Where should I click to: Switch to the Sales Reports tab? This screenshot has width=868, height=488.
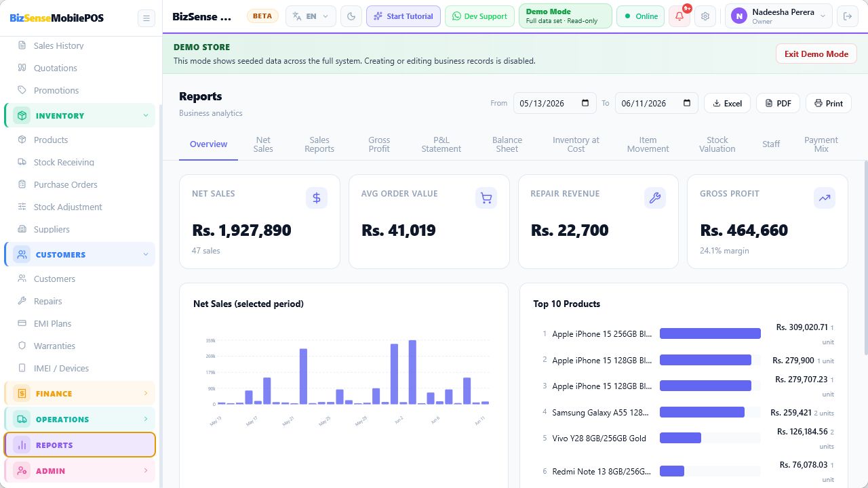[x=319, y=144]
